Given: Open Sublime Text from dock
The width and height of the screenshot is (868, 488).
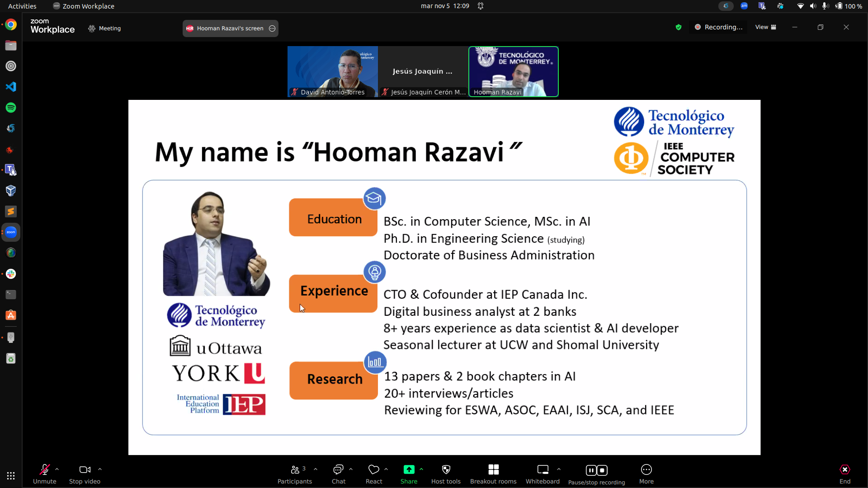Looking at the screenshot, I should (11, 211).
